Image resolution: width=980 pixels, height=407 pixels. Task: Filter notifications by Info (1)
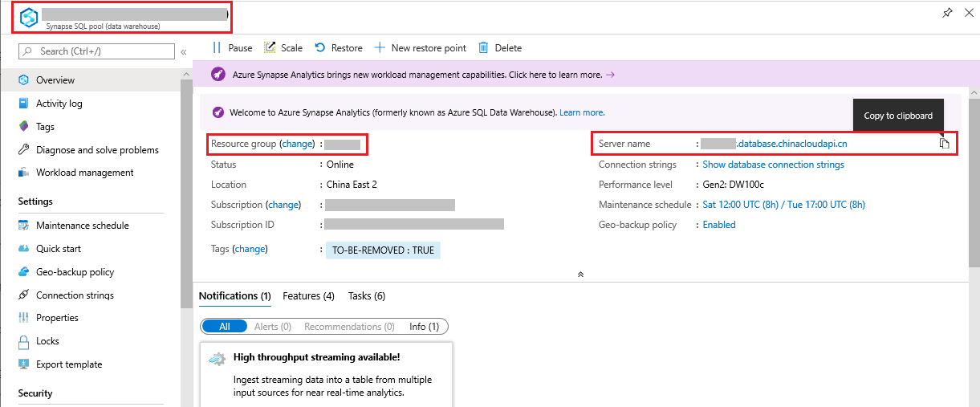(x=424, y=327)
